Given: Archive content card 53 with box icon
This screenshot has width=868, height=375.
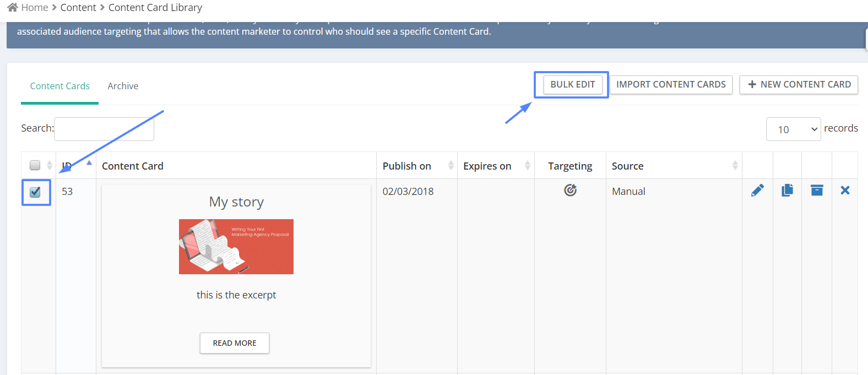Looking at the screenshot, I should (817, 191).
